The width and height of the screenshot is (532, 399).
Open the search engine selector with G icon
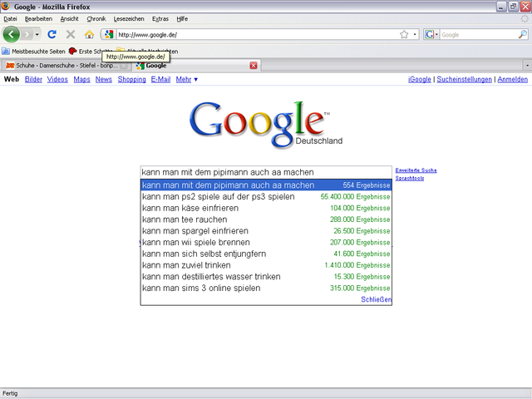coord(431,34)
